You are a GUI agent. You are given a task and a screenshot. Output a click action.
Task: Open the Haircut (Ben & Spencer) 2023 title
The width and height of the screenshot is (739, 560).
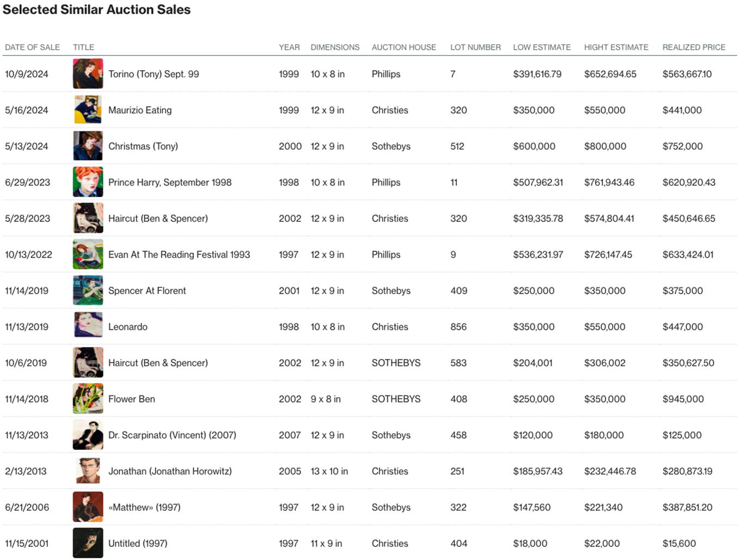coord(158,218)
